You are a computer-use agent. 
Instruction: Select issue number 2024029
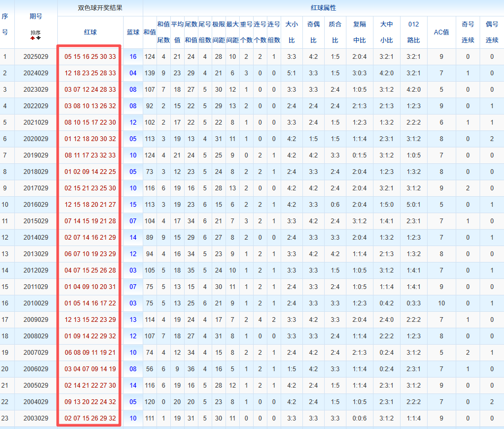point(36,73)
